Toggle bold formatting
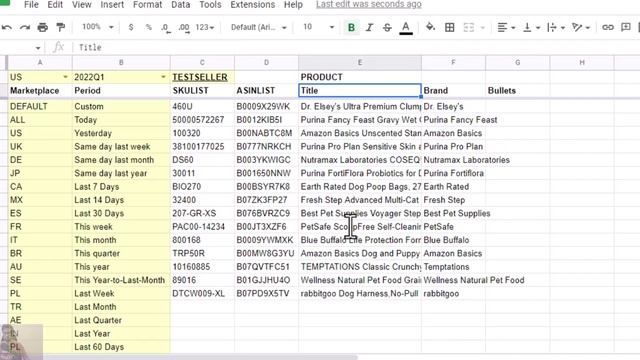Image resolution: width=640 pixels, height=360 pixels. 351,27
